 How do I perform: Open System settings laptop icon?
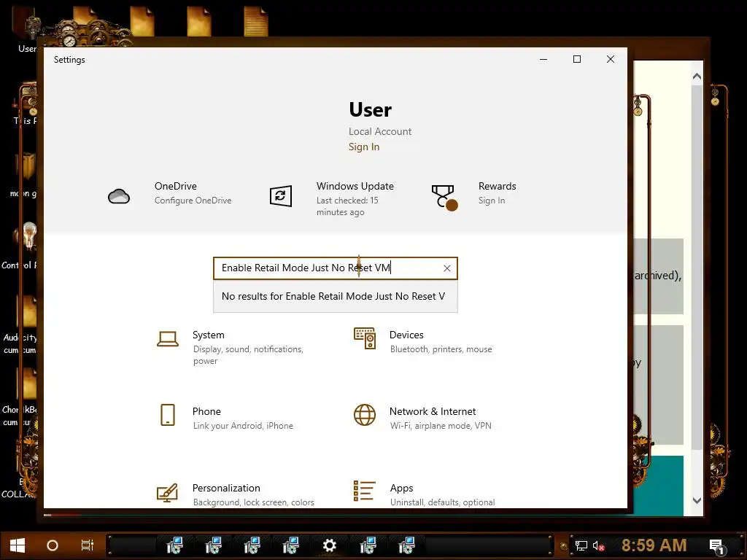tap(168, 339)
